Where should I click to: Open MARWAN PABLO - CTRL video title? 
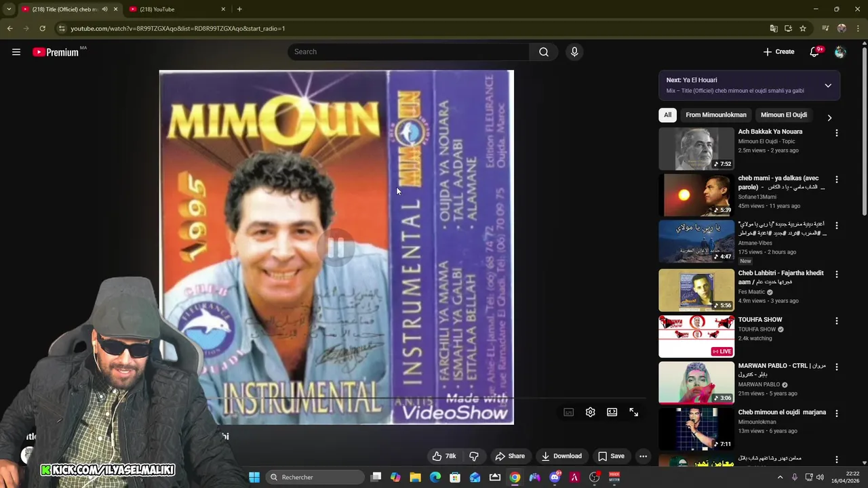(x=782, y=369)
